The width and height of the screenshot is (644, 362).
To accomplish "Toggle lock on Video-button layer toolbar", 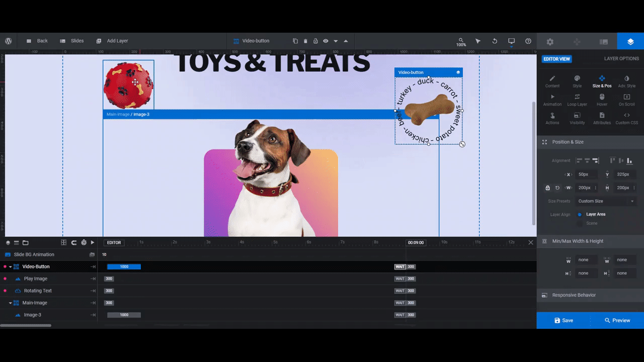I will click(315, 41).
